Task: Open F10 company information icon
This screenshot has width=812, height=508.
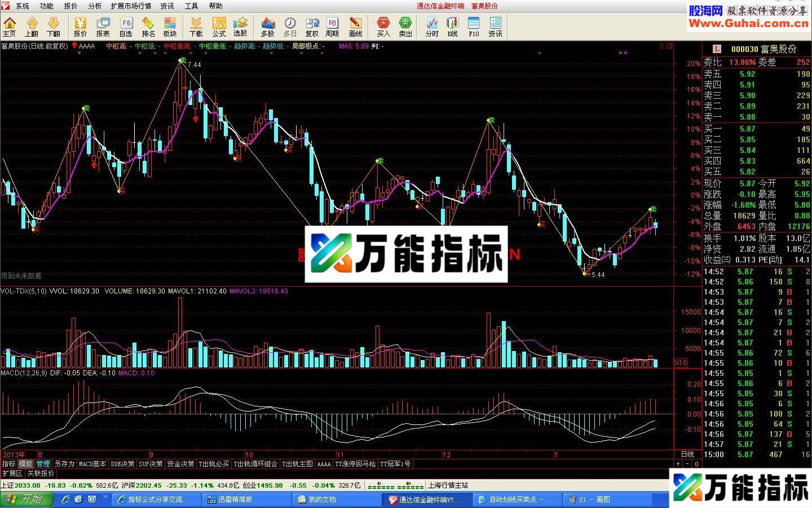Action: click(x=474, y=26)
